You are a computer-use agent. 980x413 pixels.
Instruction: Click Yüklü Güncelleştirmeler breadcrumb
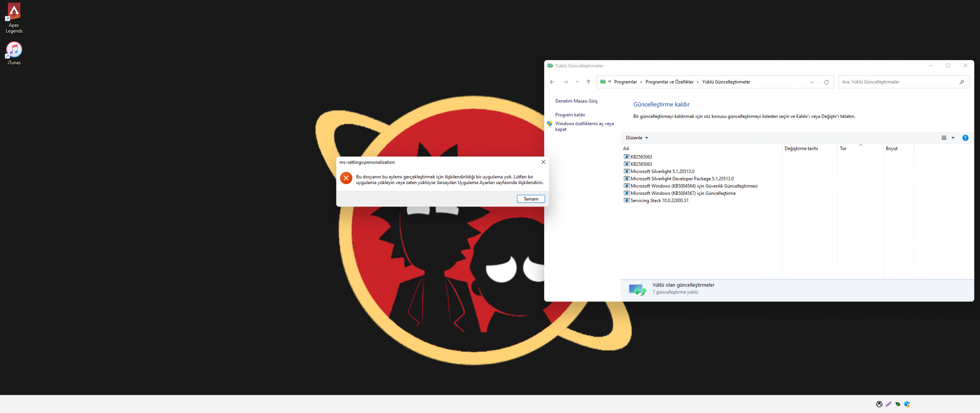726,82
